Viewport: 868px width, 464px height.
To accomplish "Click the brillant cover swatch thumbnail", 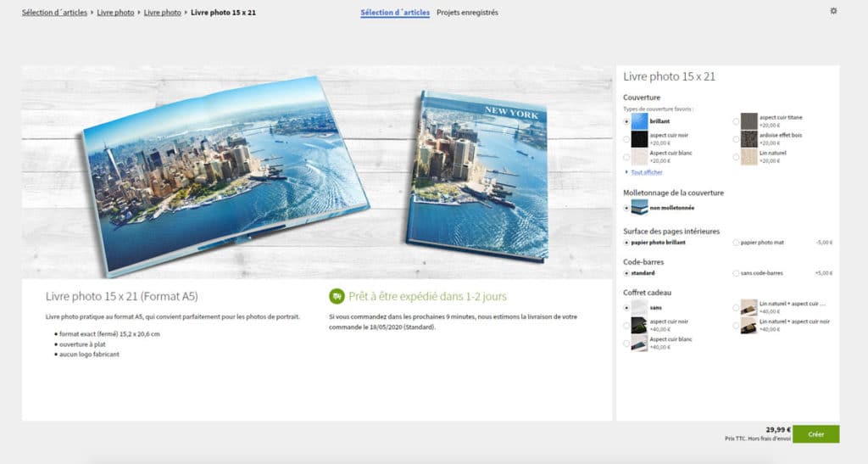I will 639,121.
